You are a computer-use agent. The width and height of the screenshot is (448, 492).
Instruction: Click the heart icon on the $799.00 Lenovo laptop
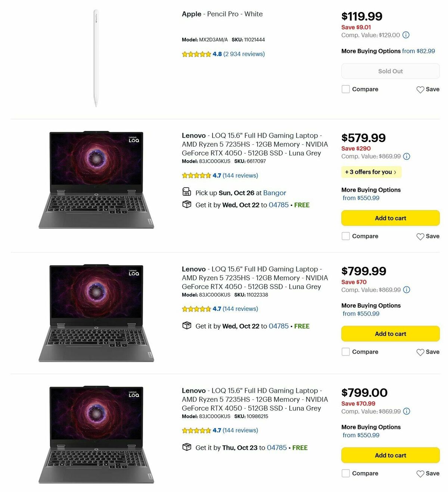click(420, 474)
